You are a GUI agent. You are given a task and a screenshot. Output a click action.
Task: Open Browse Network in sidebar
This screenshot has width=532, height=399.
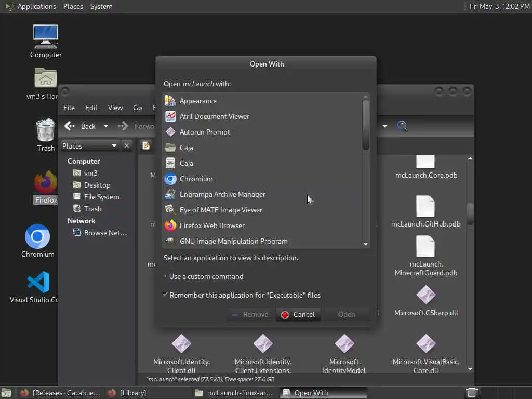click(x=100, y=233)
